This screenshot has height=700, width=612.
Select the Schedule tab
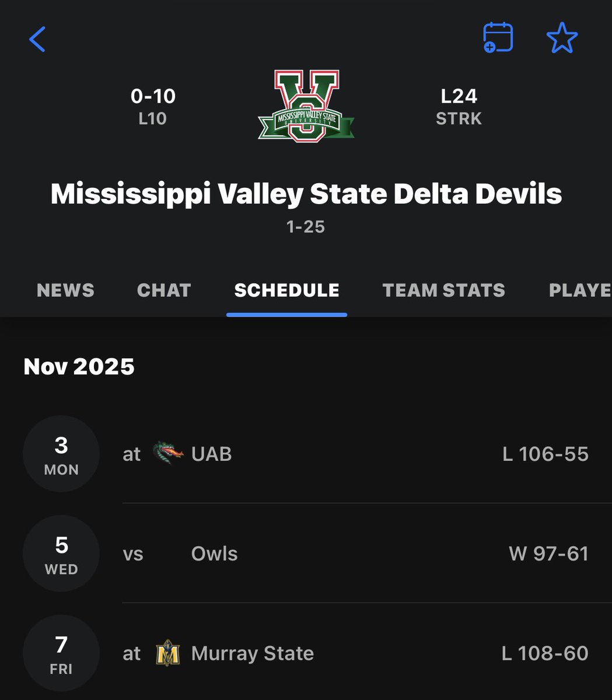click(x=286, y=290)
